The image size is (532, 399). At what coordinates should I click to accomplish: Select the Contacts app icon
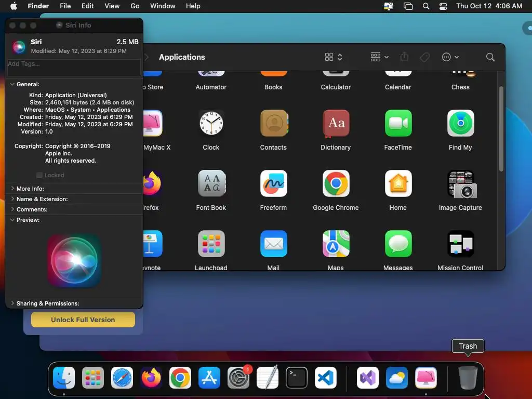point(273,123)
